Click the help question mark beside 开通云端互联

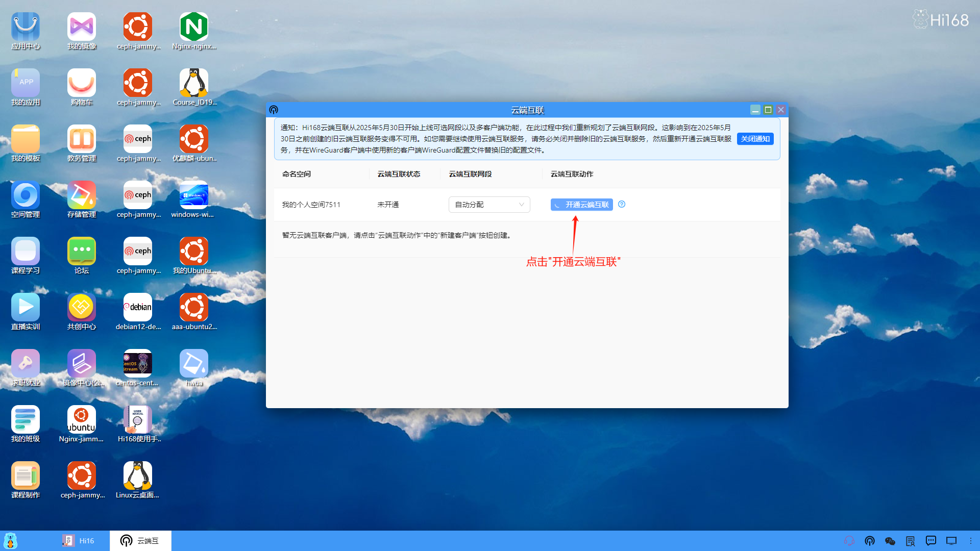point(621,204)
